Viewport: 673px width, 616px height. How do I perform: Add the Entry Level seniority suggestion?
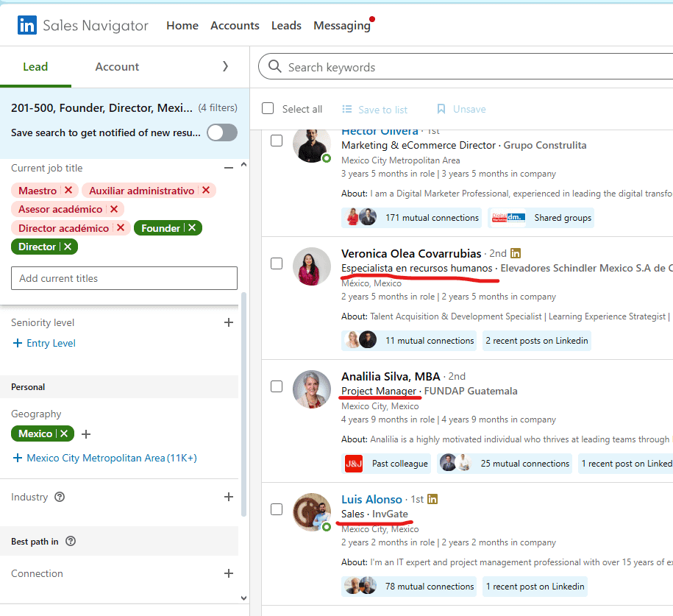coord(44,343)
